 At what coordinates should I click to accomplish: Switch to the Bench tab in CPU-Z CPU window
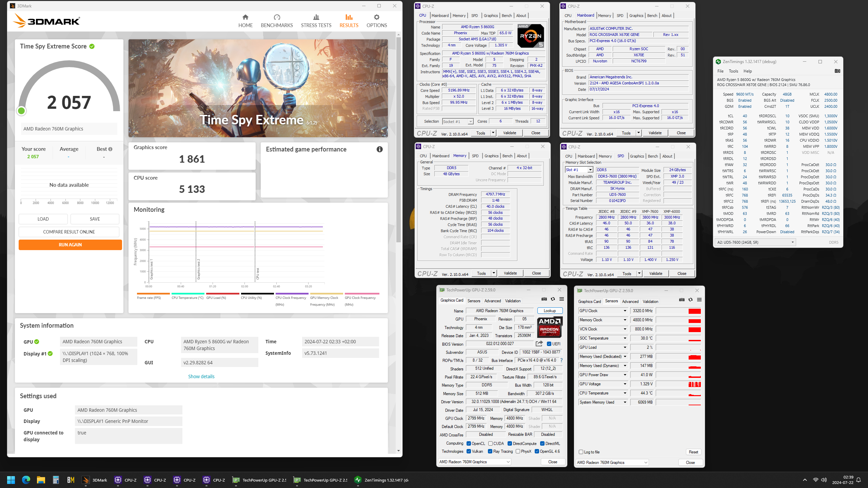[507, 16]
